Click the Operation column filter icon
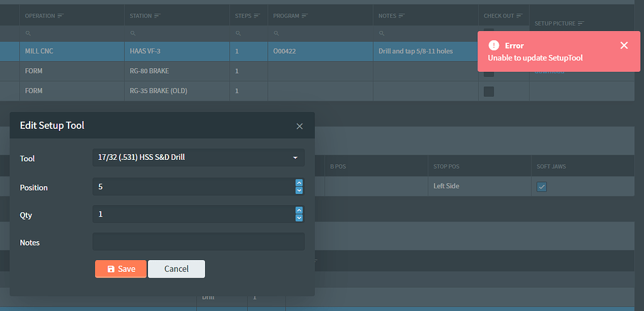This screenshot has height=311, width=644. point(61,16)
